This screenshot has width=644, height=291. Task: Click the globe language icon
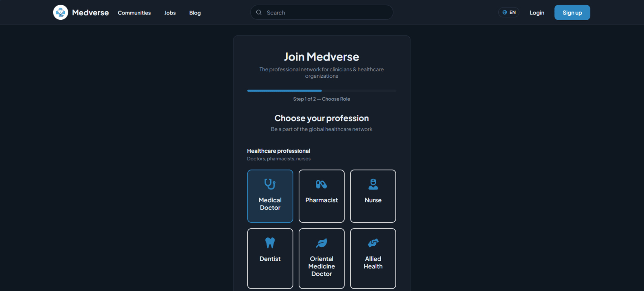click(x=505, y=12)
